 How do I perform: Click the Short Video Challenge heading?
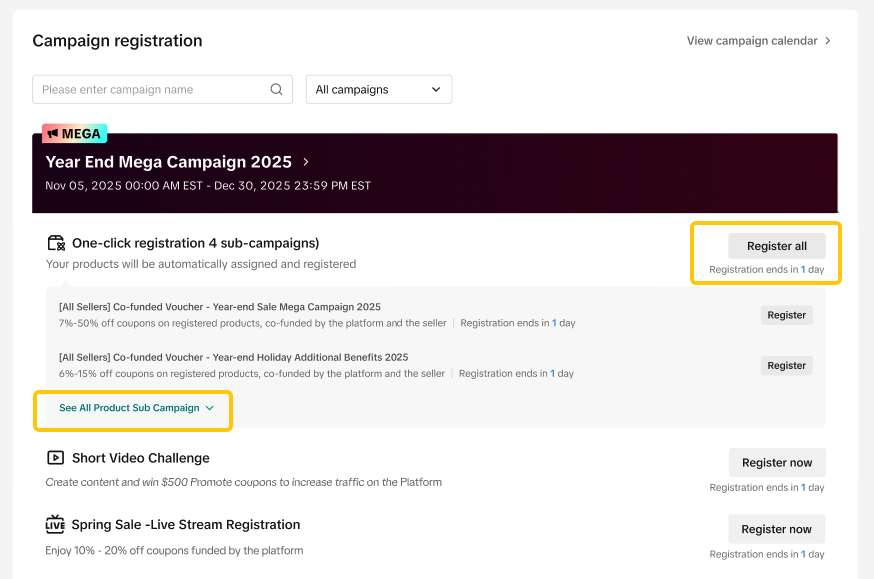point(141,458)
